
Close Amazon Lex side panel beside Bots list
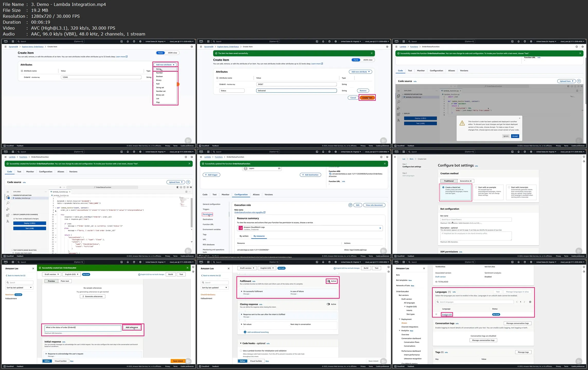point(424,268)
